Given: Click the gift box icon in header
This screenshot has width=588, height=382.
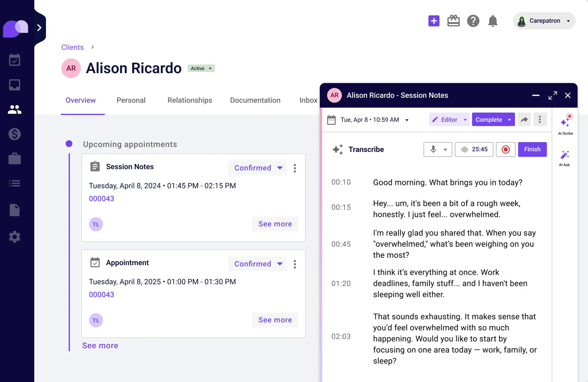Looking at the screenshot, I should 453,20.
